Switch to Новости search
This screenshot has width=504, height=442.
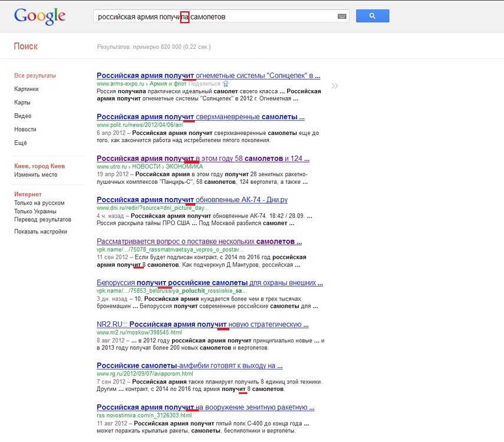[25, 130]
